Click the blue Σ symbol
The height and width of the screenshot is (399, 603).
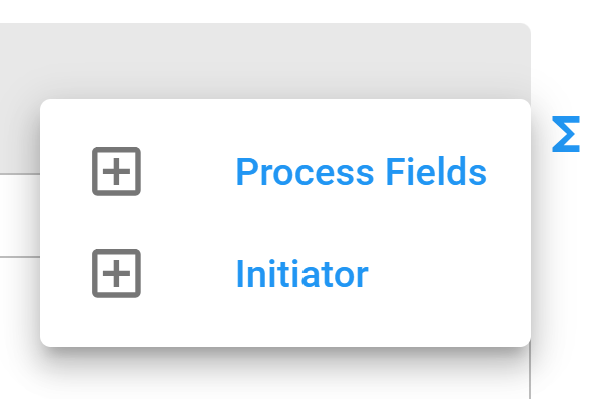[x=566, y=134]
